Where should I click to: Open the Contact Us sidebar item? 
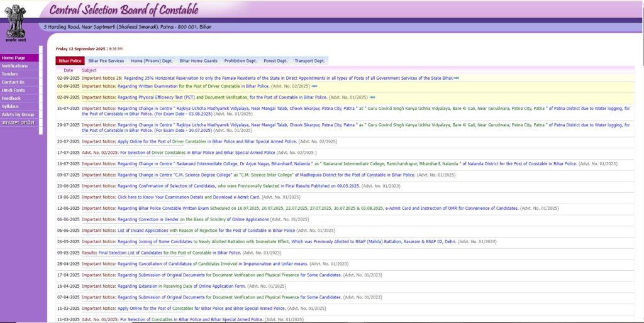pos(13,82)
